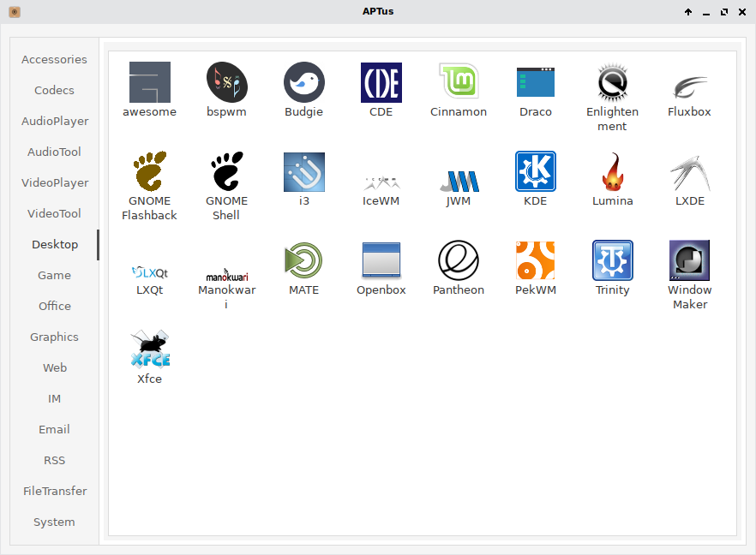
Task: Choose the LXQt desktop icon
Action: coord(149,272)
